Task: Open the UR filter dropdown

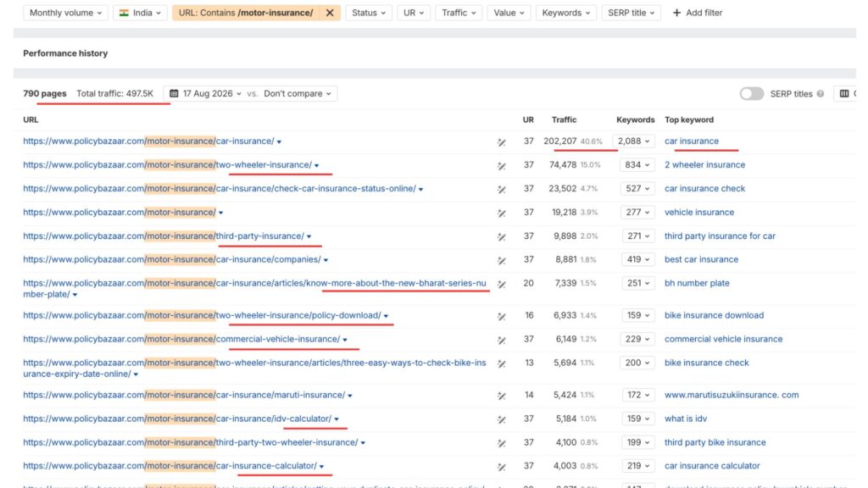Action: pos(414,13)
